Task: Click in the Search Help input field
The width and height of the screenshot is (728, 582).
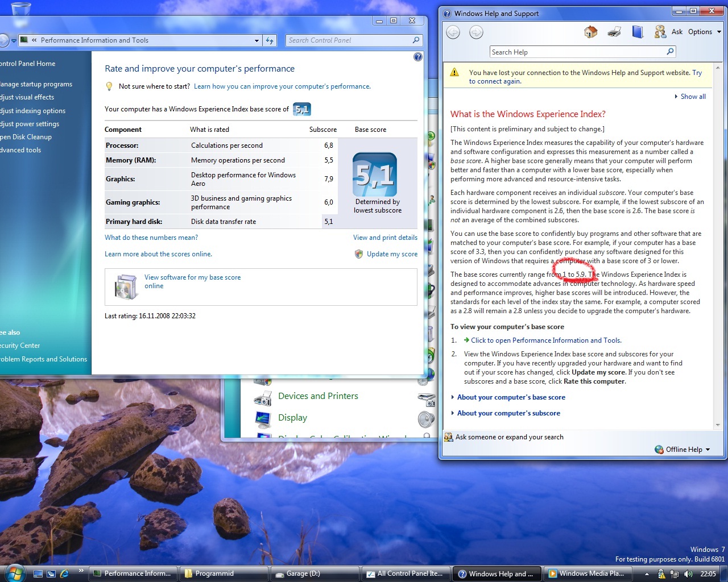Action: pos(577,52)
